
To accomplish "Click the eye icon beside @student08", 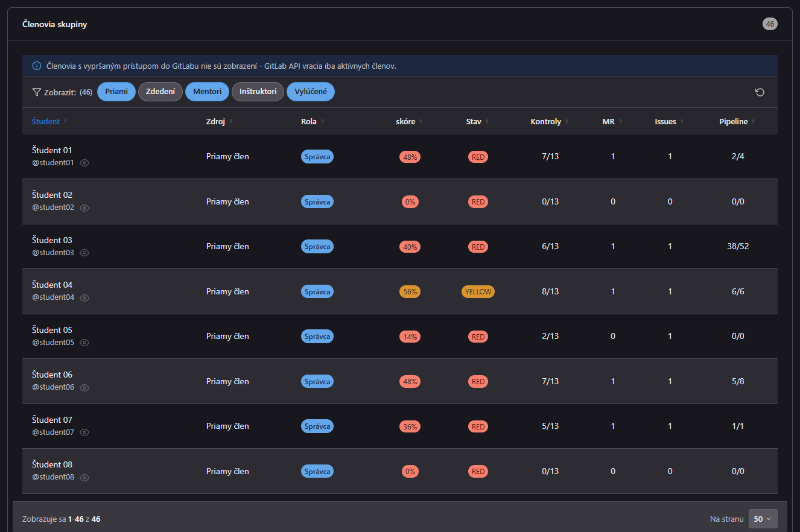I will [84, 477].
